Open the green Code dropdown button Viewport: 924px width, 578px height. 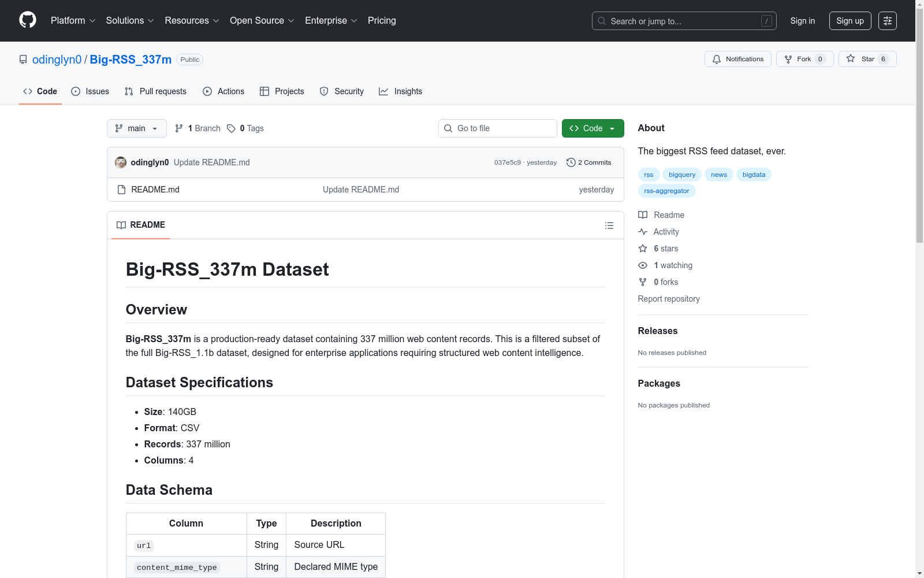[x=593, y=128]
